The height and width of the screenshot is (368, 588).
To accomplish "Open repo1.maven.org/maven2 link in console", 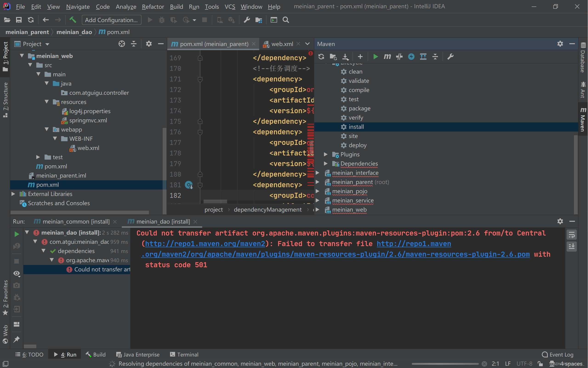I will click(x=205, y=244).
